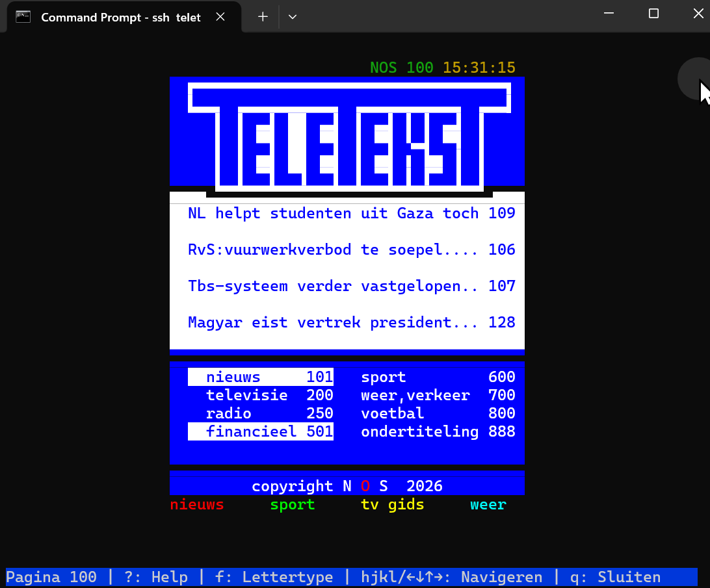Open headline RvS:vuurwerkverbod te soepel
This screenshot has height=588, width=710.
334,249
